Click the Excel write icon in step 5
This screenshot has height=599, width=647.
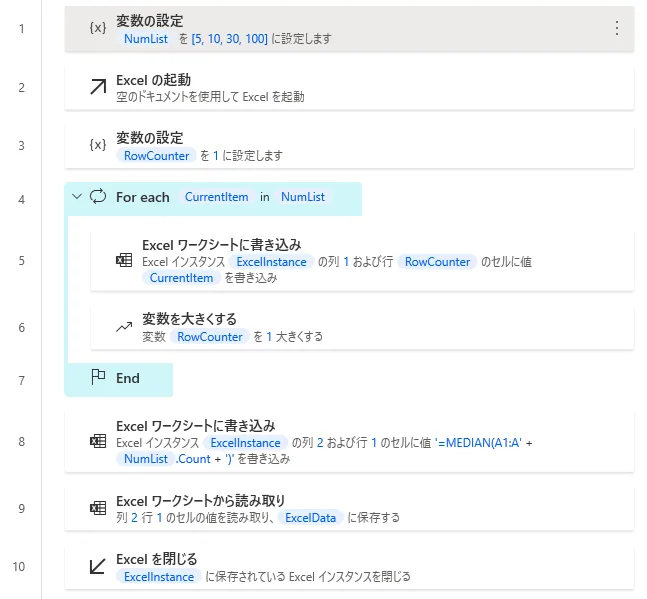tap(124, 261)
